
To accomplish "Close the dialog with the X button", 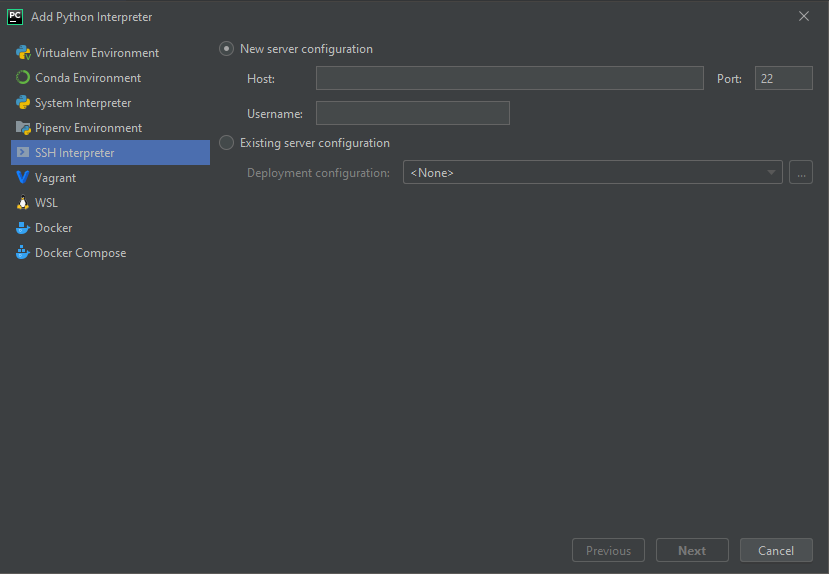I will coord(804,16).
